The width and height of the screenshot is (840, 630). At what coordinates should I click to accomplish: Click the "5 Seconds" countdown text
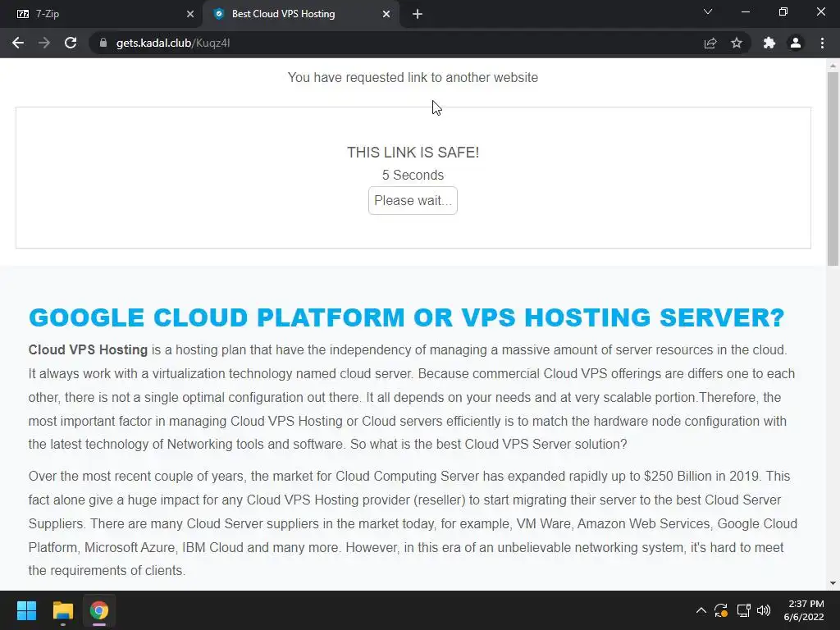pos(413,176)
